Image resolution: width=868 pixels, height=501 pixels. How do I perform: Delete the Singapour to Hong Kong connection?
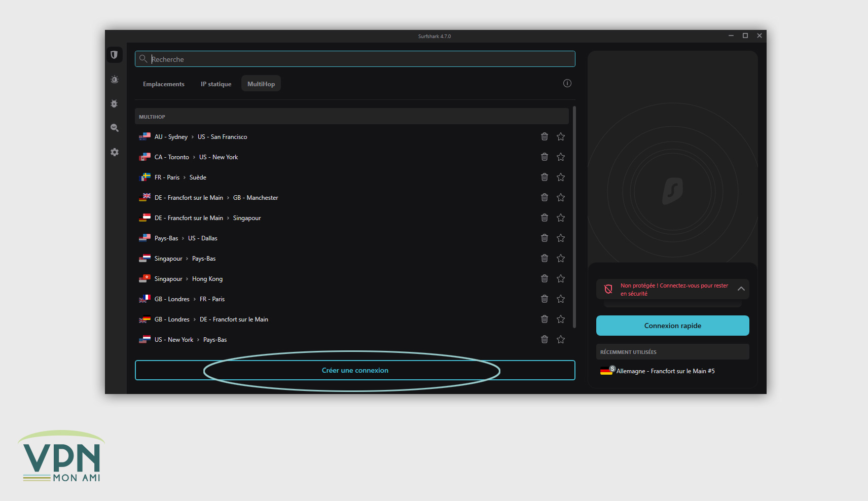pyautogui.click(x=545, y=278)
